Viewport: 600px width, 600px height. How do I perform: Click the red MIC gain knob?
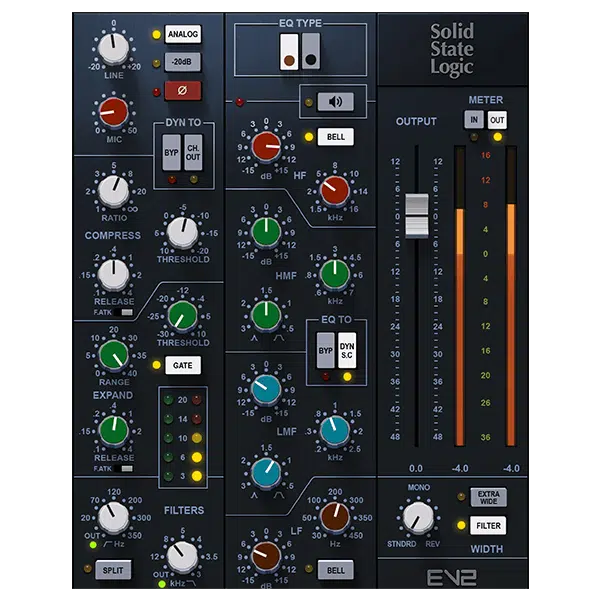(x=114, y=112)
